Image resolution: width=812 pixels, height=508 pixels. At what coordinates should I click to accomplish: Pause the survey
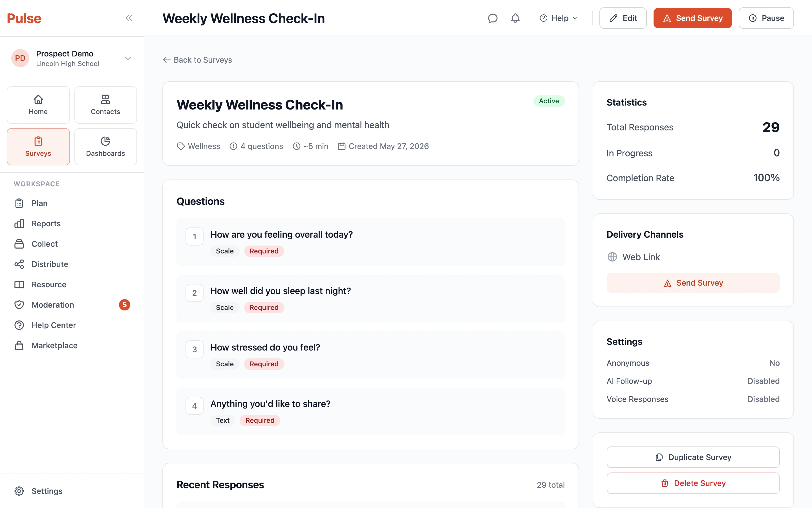pyautogui.click(x=766, y=18)
